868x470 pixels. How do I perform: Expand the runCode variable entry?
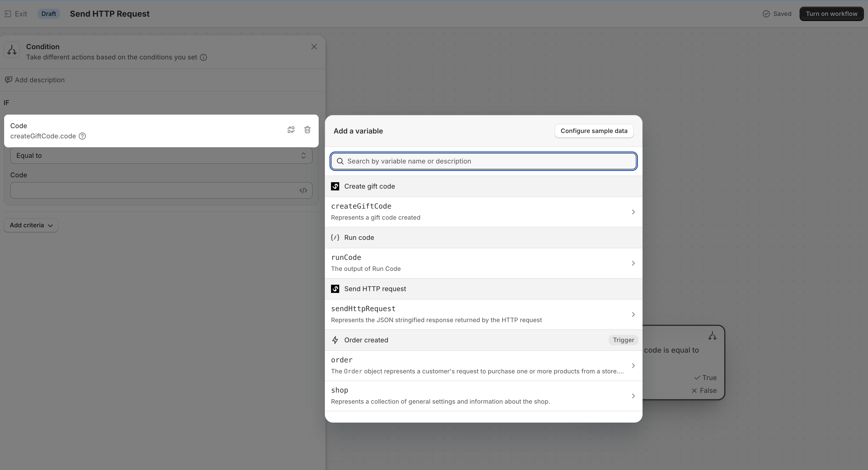coord(483,263)
